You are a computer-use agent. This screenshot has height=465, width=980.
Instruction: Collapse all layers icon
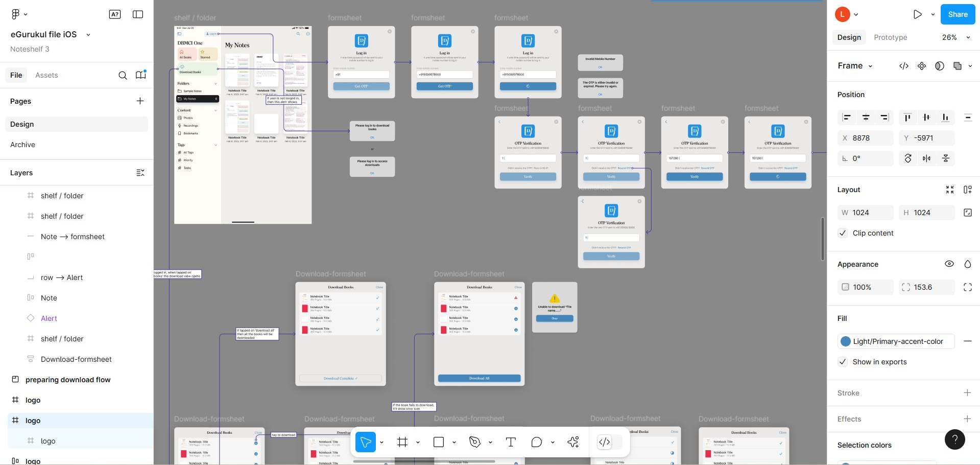[x=140, y=173]
